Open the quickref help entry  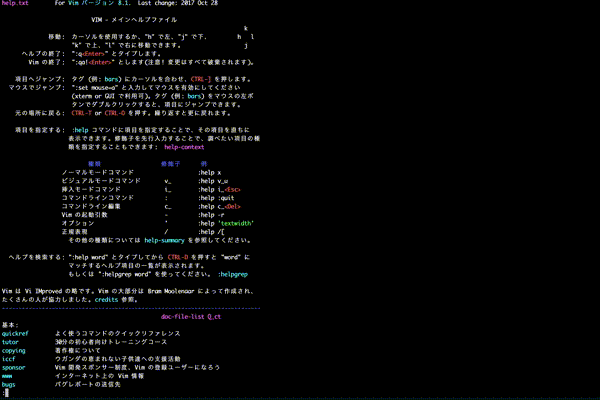[x=15, y=333]
